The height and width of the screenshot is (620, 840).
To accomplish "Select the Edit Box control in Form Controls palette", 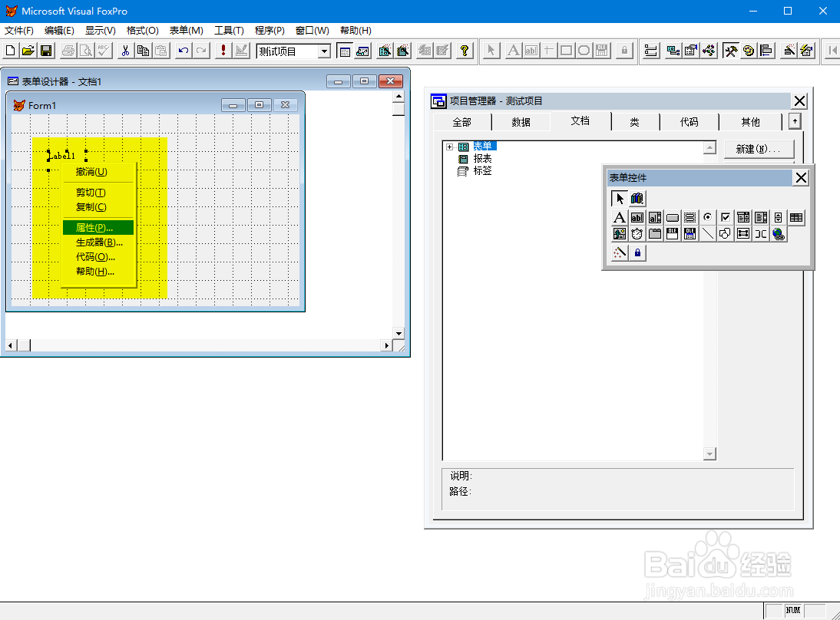I will click(655, 217).
